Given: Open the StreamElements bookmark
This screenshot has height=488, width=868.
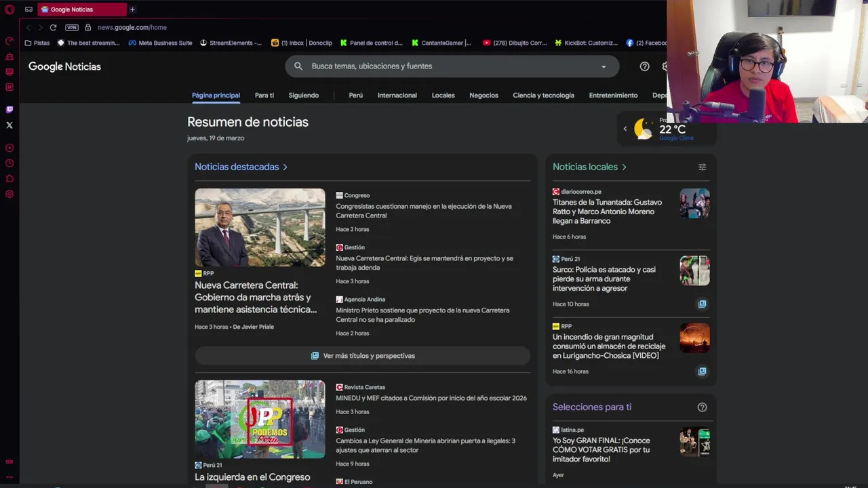Looking at the screenshot, I should (x=231, y=43).
